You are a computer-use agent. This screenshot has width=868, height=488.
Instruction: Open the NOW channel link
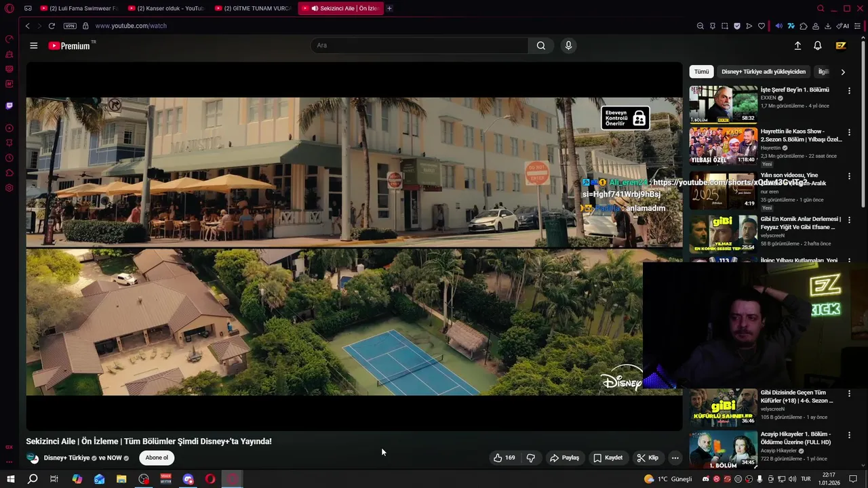coord(115,457)
